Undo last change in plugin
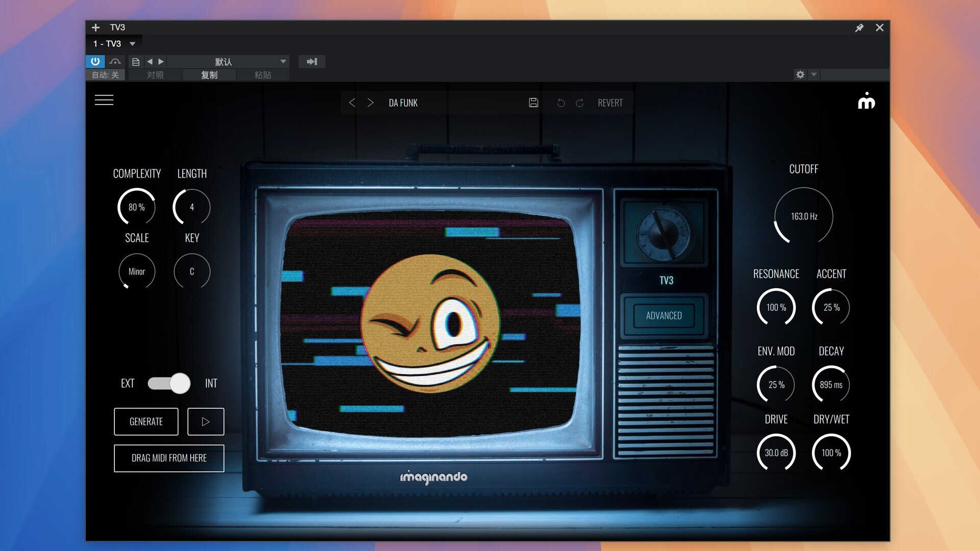 point(561,103)
